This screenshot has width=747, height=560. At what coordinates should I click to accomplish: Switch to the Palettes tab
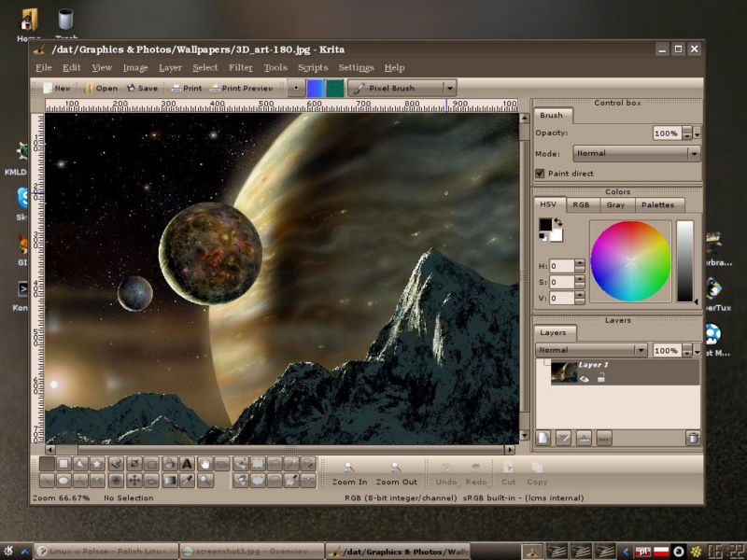657,204
